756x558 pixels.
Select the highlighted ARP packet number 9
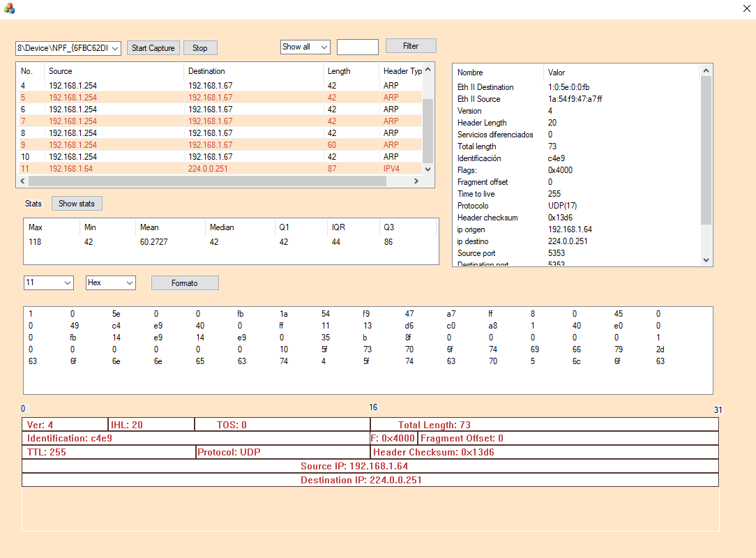coord(139,144)
